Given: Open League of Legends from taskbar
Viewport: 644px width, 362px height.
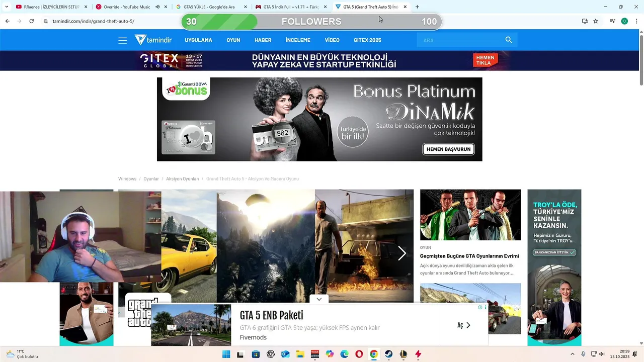Looking at the screenshot, I should [403, 354].
